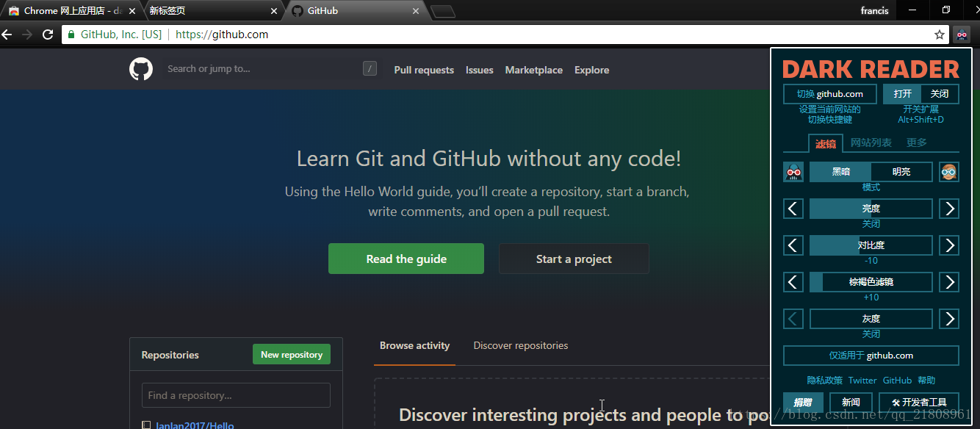980x429 pixels.
Task: Click the New repository button
Action: (292, 354)
